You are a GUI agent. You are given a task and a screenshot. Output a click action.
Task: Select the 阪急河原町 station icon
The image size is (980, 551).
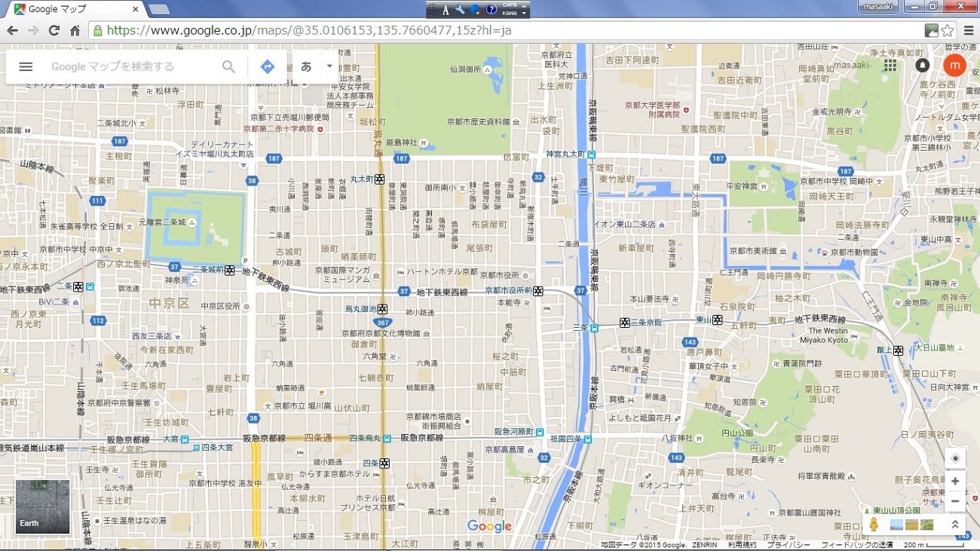coord(539,432)
